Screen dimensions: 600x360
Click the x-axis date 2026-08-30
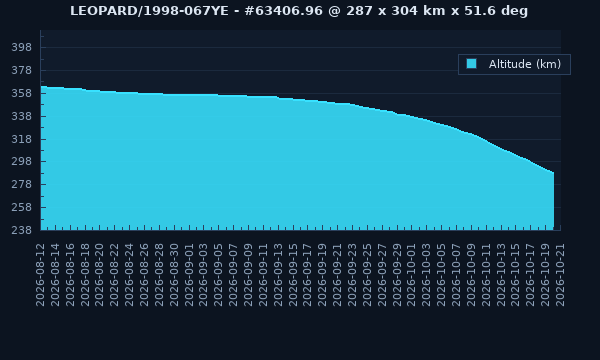click(x=174, y=275)
